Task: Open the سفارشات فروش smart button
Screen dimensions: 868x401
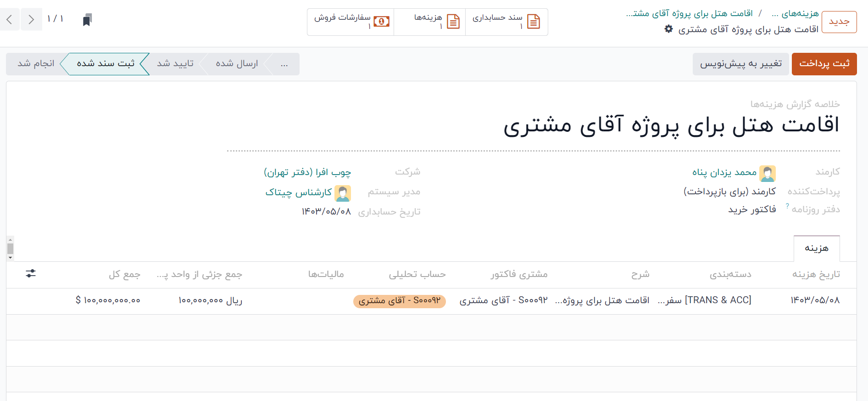Action: pos(351,22)
